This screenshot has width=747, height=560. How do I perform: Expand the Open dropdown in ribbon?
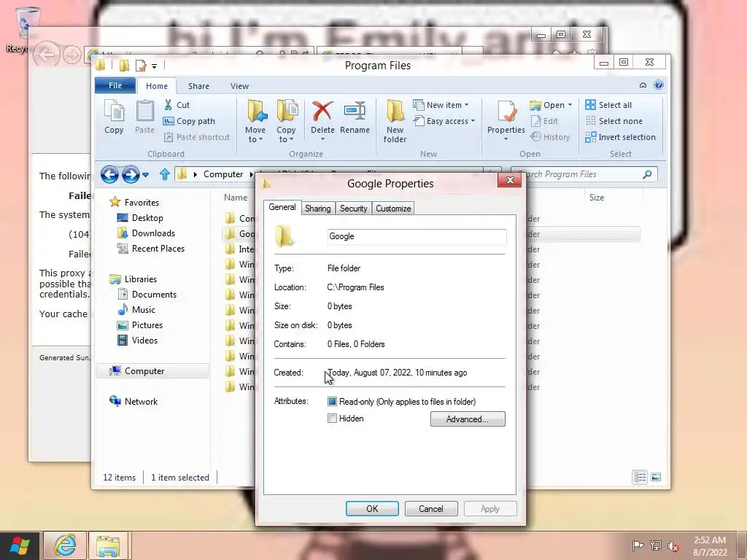click(551, 105)
